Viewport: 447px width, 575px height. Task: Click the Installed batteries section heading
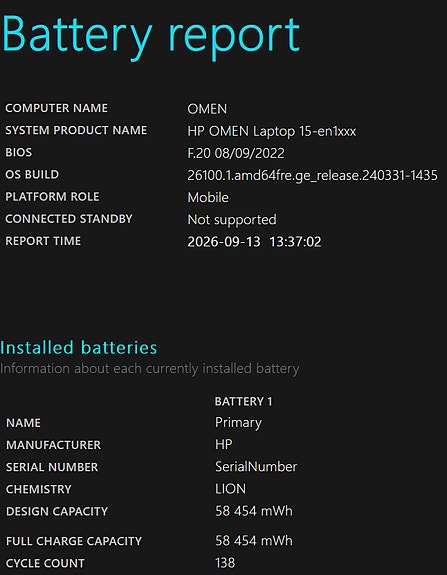(78, 348)
